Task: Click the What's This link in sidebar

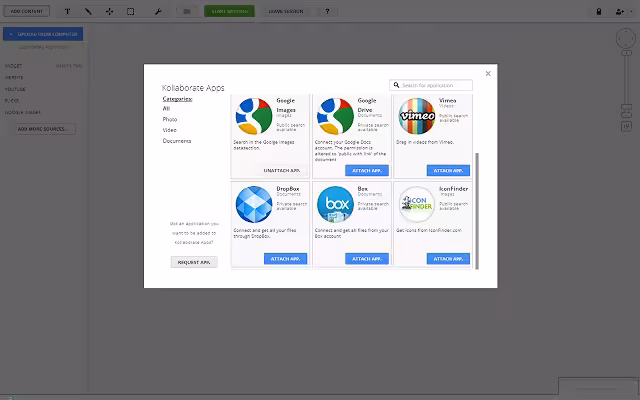Action: point(69,66)
